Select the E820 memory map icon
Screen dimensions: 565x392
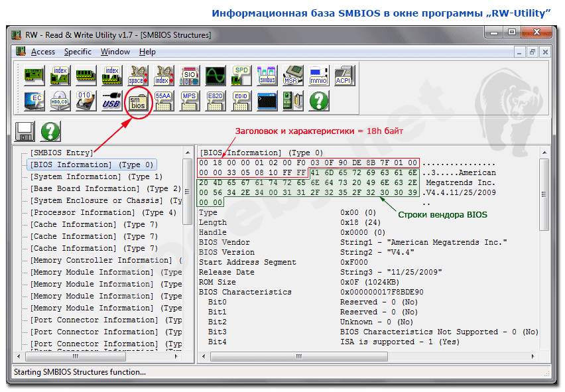215,101
